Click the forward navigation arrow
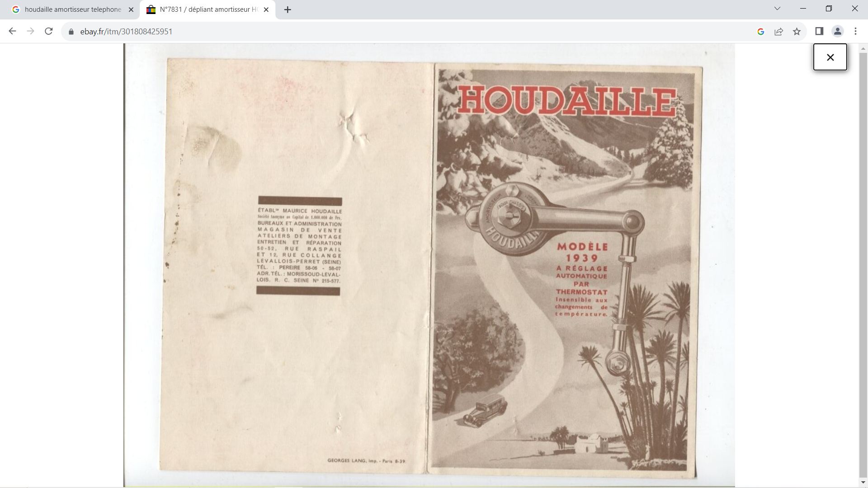This screenshot has height=488, width=868. [30, 31]
